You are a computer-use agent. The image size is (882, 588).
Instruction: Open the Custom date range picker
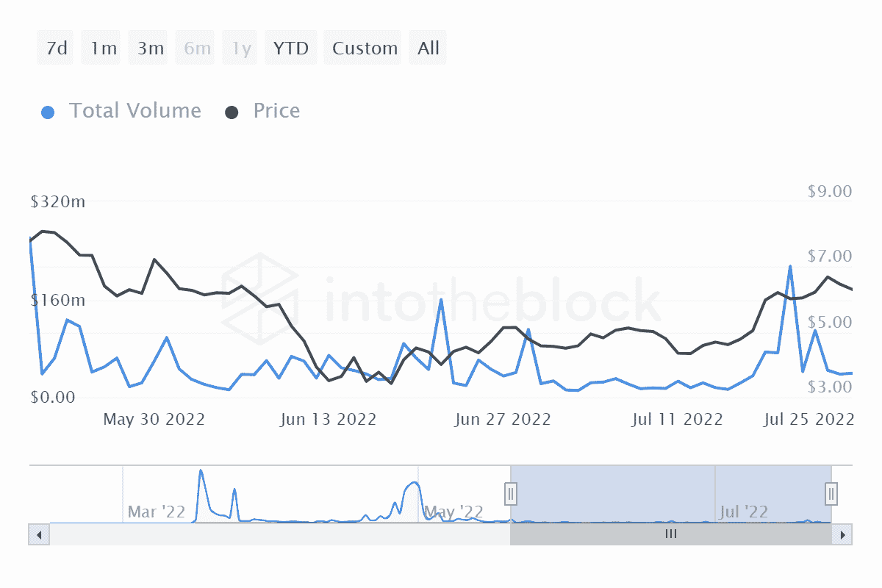click(365, 49)
